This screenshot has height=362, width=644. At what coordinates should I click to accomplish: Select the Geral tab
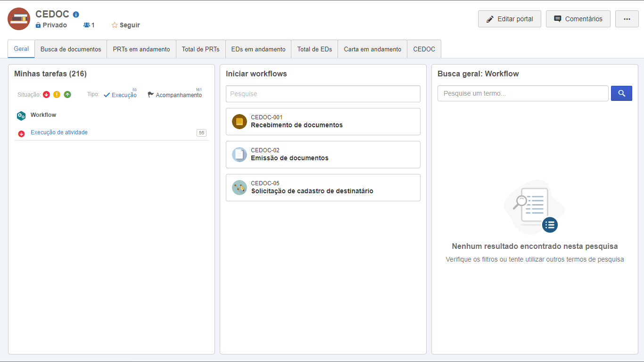(x=21, y=49)
